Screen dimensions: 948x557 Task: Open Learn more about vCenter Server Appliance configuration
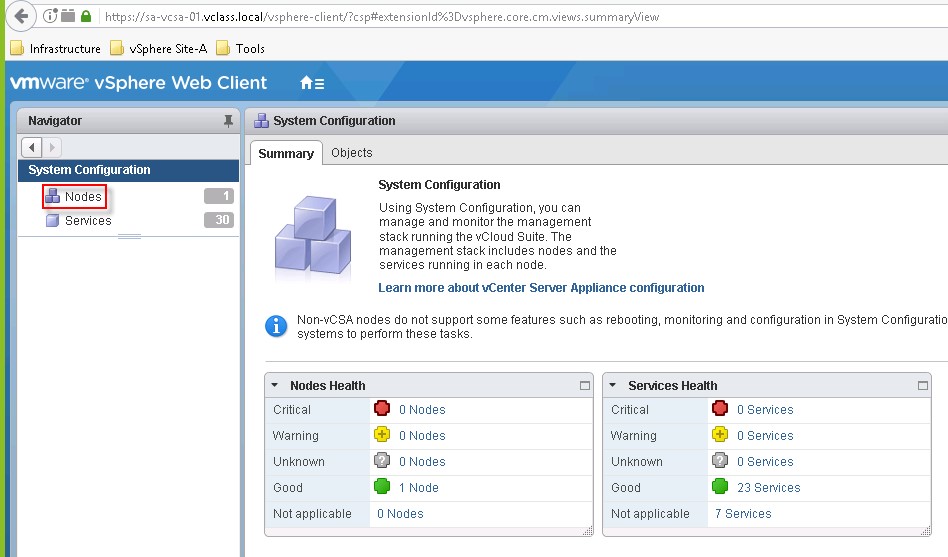(541, 288)
